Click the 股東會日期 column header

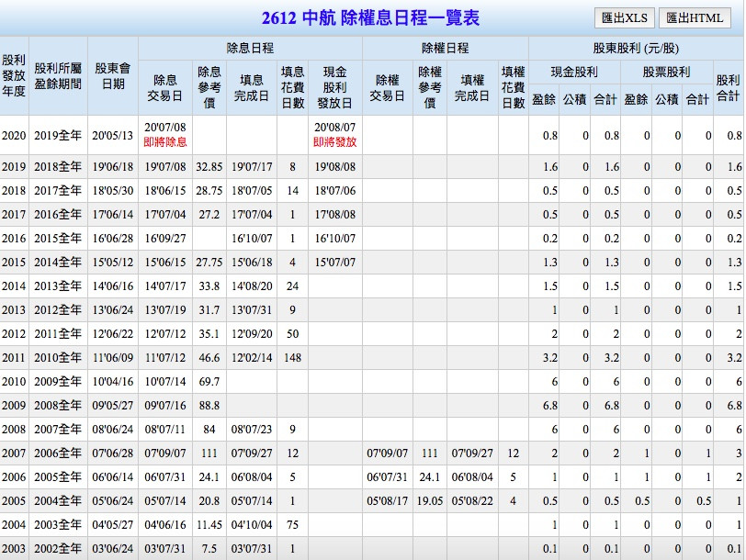(113, 75)
